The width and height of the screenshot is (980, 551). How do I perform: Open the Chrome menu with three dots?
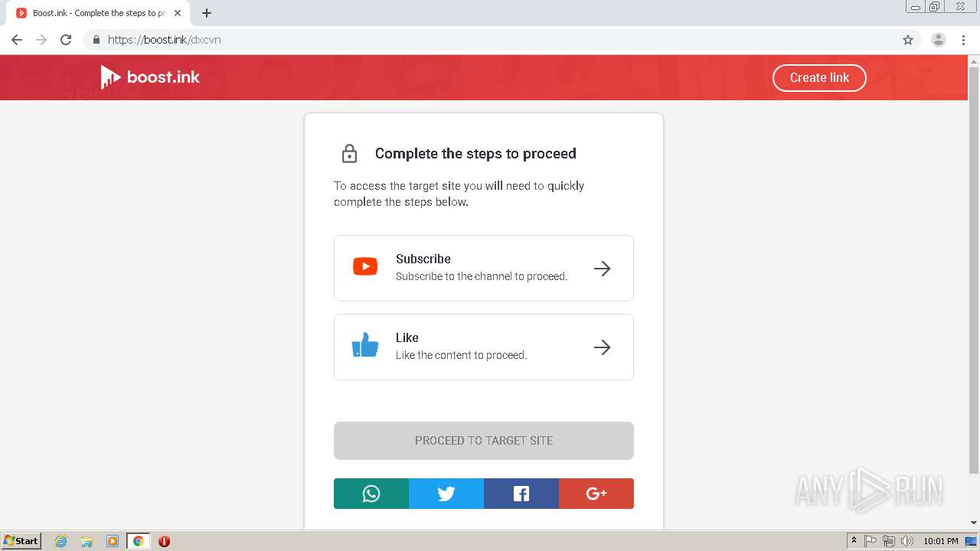click(x=963, y=40)
